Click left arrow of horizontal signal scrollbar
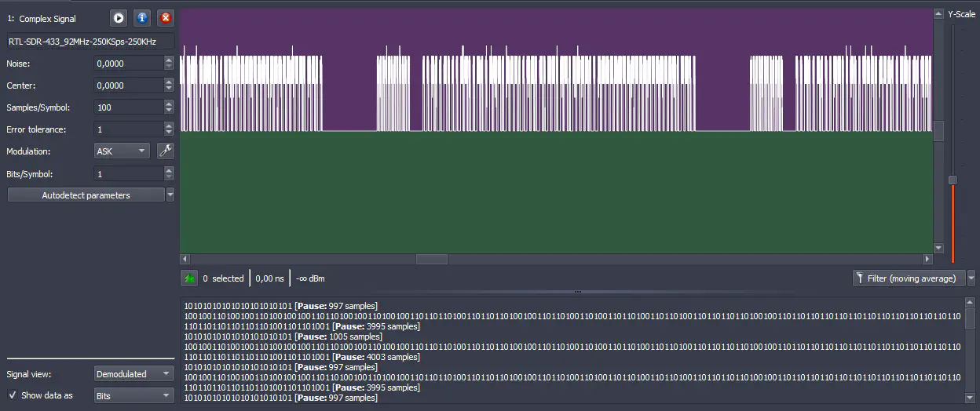 click(186, 259)
